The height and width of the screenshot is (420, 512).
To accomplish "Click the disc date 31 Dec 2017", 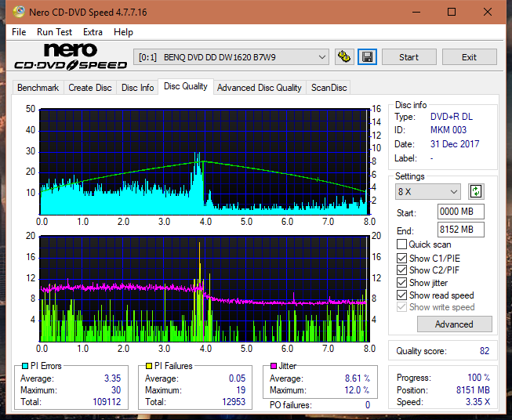I will point(455,144).
